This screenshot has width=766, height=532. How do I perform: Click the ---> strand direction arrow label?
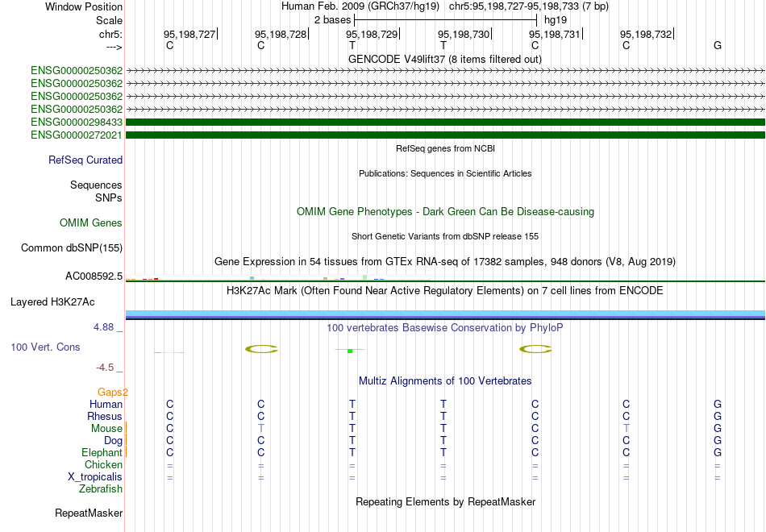click(114, 47)
